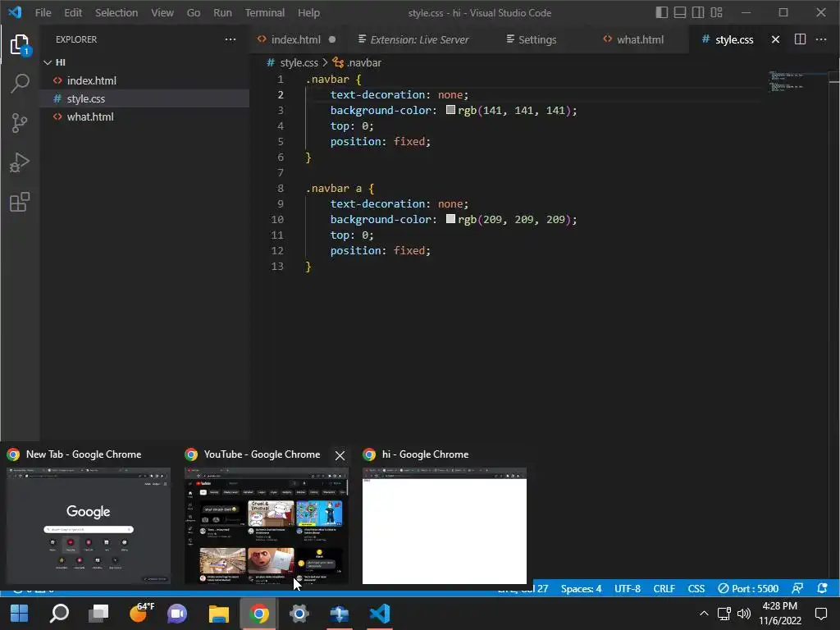Open the File menu

click(x=43, y=12)
